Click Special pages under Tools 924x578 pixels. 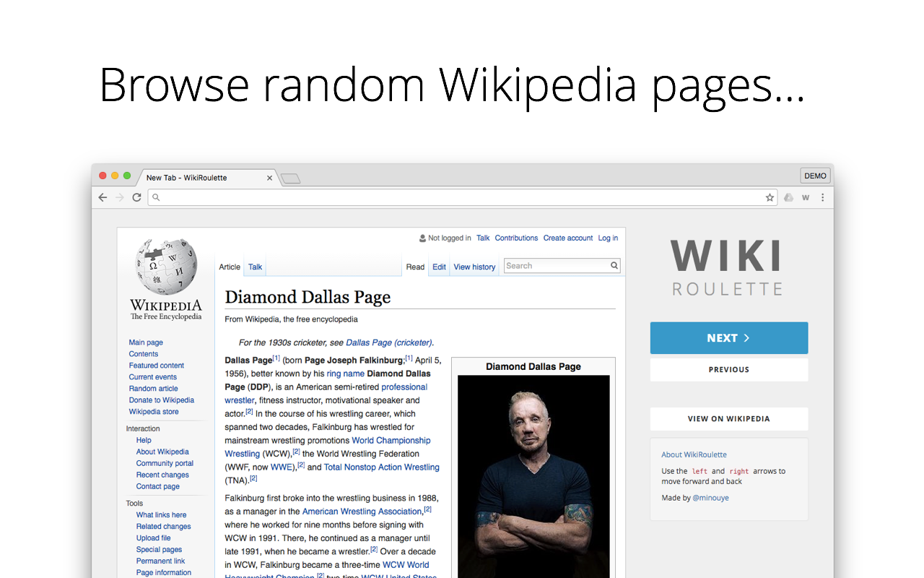tap(160, 550)
